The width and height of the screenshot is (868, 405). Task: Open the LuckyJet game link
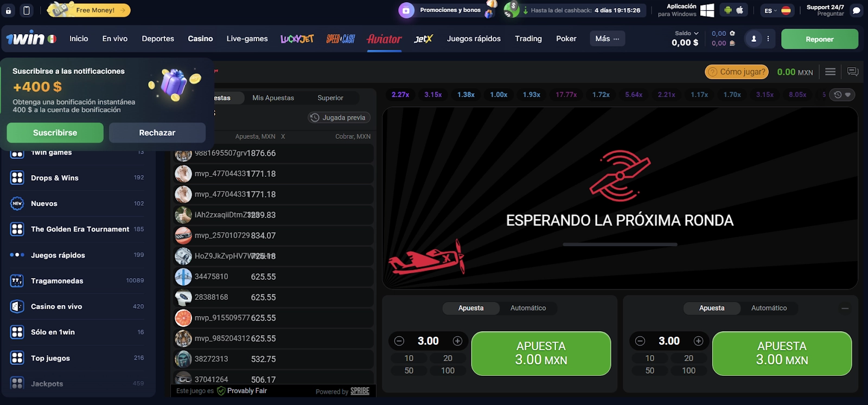pos(297,38)
